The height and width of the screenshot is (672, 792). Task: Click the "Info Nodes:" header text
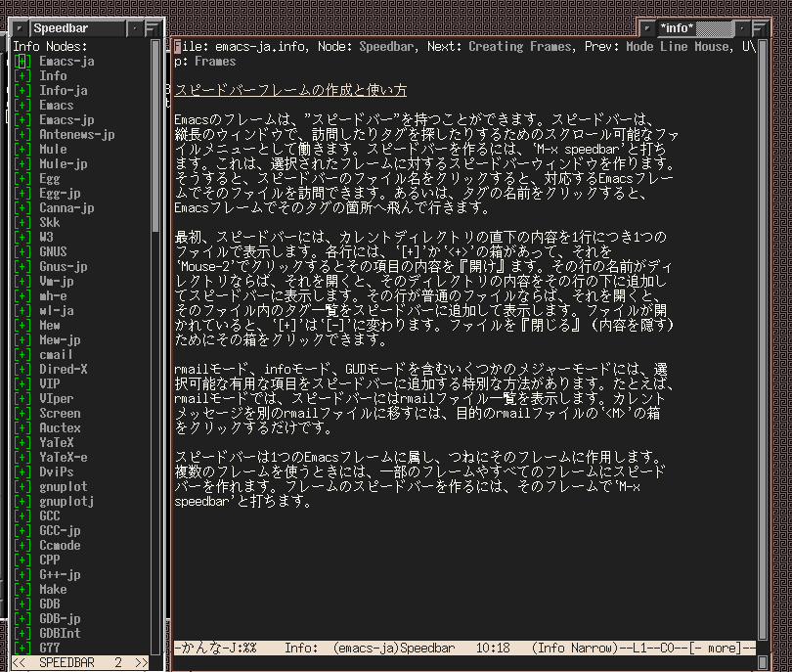click(x=50, y=47)
